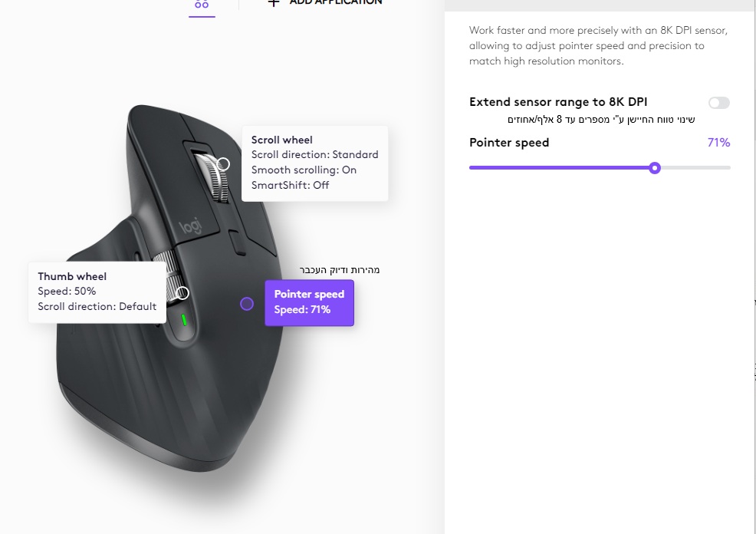Select the purple Pointer speed card

[x=309, y=302]
